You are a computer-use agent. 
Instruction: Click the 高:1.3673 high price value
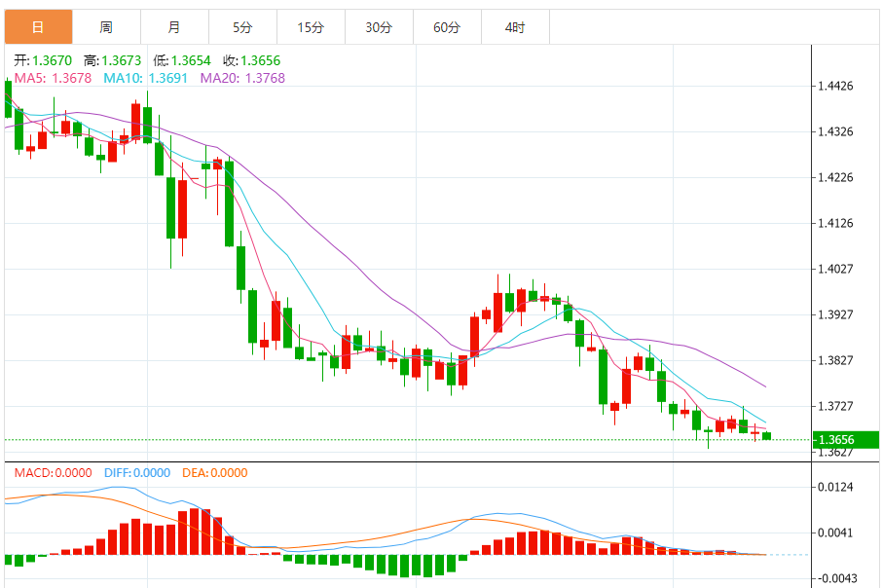point(112,60)
